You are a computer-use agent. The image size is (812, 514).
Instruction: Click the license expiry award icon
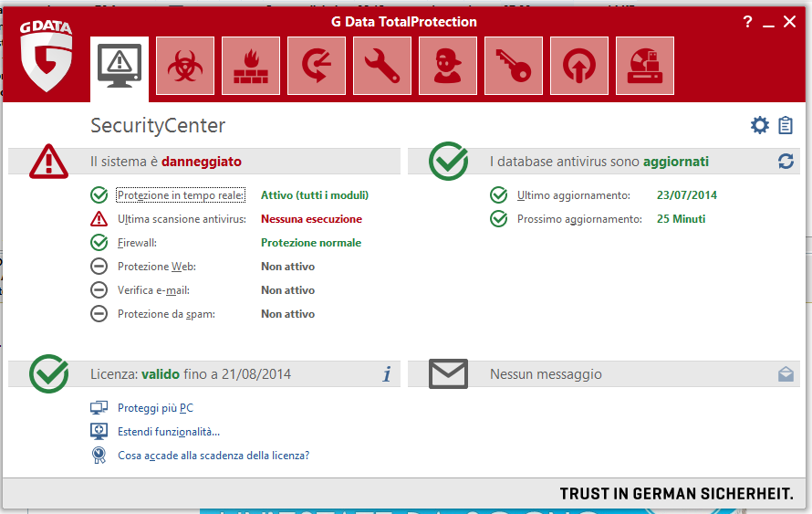click(99, 455)
